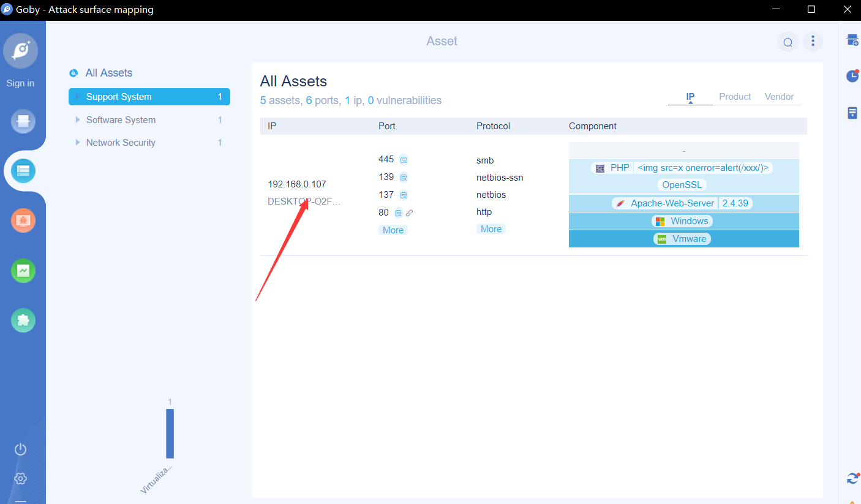Click the Port column header

pos(387,126)
